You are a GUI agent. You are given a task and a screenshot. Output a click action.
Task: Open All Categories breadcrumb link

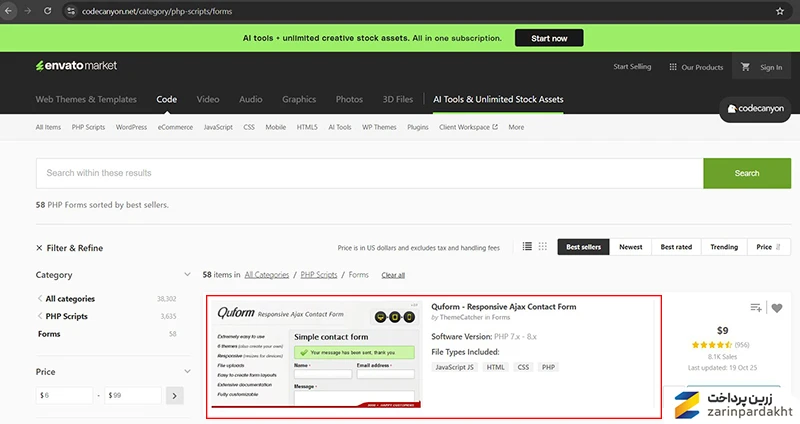tap(267, 275)
